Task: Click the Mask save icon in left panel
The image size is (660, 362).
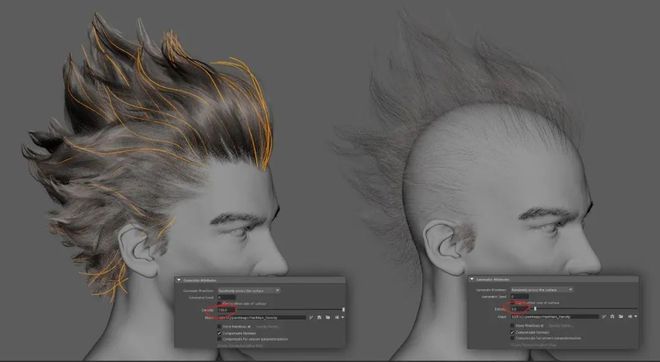Action: coord(319,318)
